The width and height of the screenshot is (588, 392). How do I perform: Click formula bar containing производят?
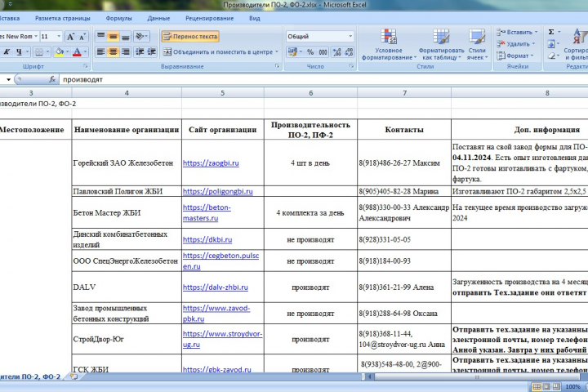tap(323, 79)
